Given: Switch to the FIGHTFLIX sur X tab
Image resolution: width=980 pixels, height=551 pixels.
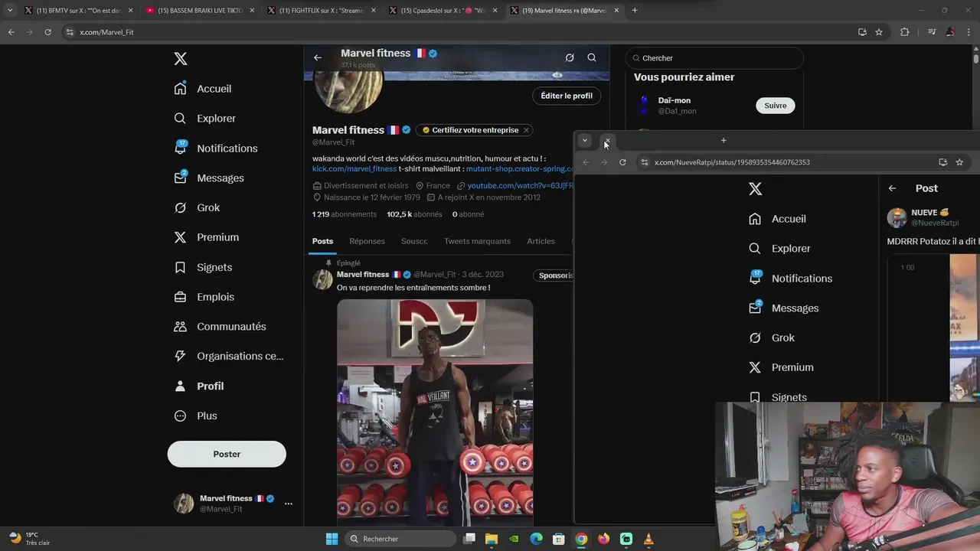Looking at the screenshot, I should pyautogui.click(x=321, y=11).
